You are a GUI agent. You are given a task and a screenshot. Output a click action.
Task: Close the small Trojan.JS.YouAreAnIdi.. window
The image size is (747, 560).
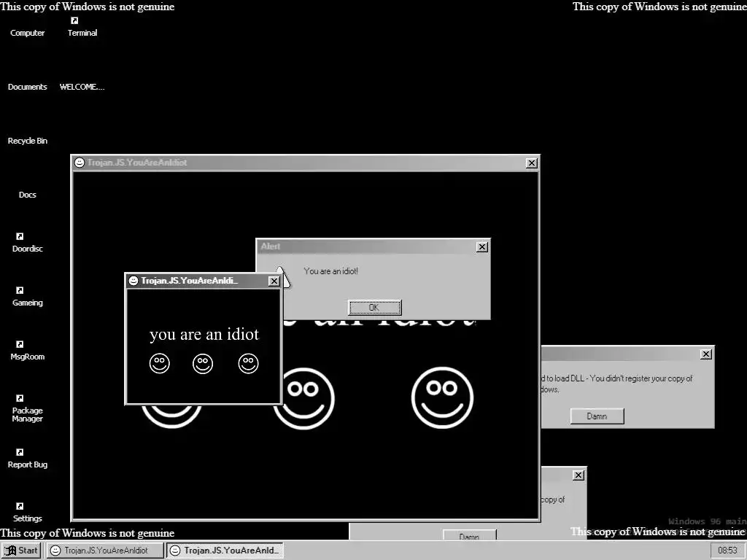click(x=274, y=281)
